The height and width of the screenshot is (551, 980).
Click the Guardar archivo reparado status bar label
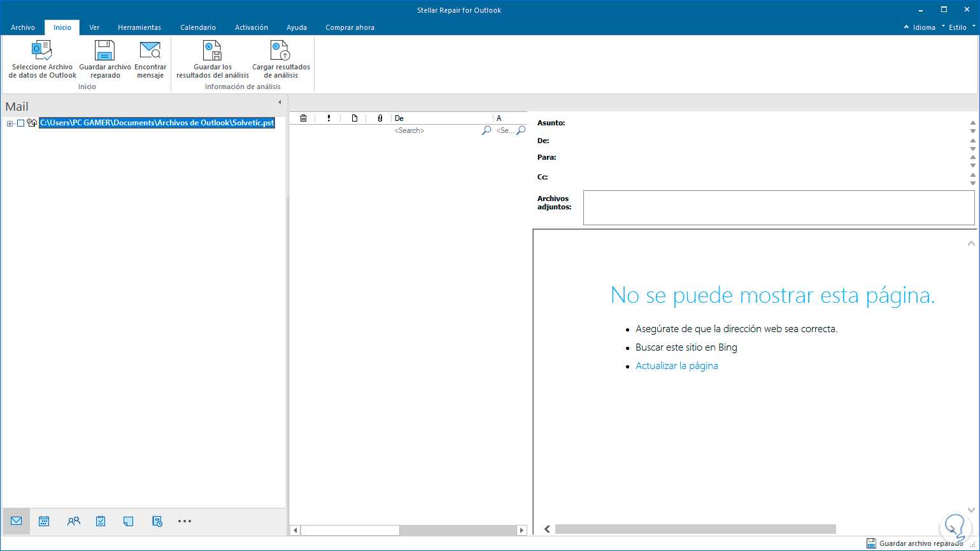(x=921, y=543)
